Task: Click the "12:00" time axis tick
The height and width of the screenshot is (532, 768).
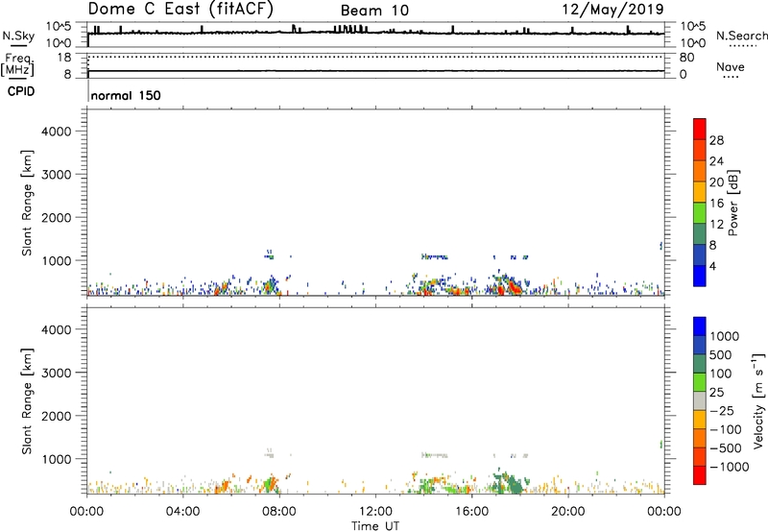Action: coord(375,512)
